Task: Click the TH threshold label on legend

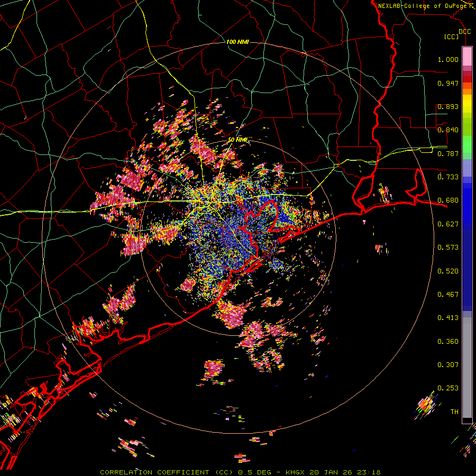Action: (x=454, y=412)
